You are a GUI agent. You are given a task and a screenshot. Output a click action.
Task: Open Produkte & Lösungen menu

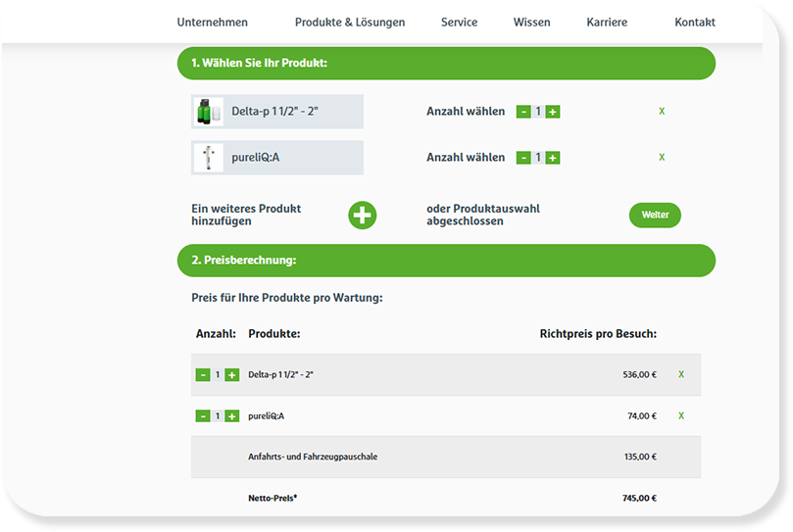(x=350, y=23)
